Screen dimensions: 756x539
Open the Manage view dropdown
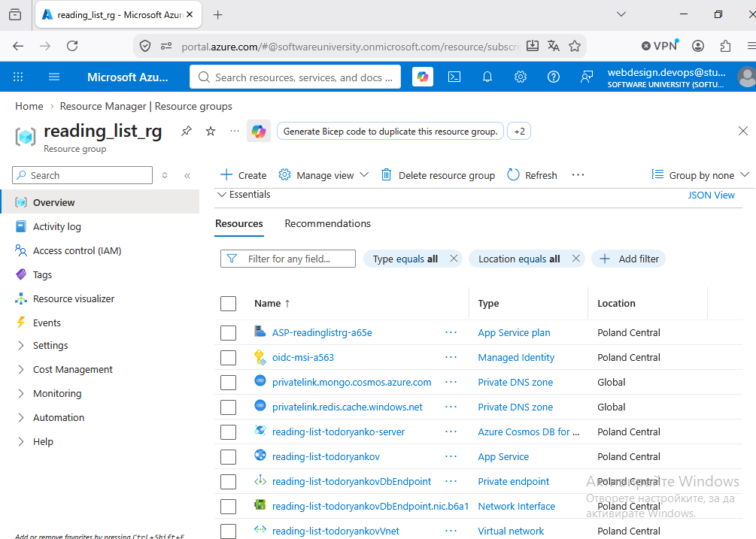[x=323, y=175]
